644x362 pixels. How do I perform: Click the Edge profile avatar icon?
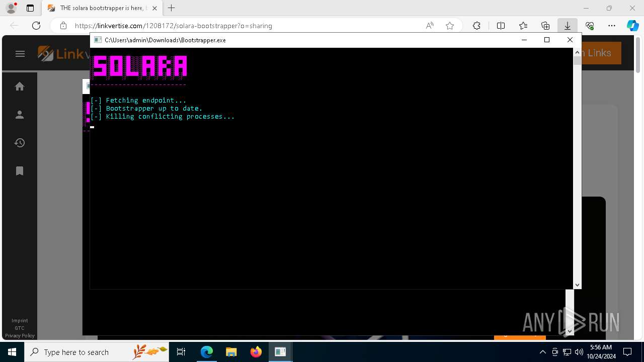pos(11,8)
